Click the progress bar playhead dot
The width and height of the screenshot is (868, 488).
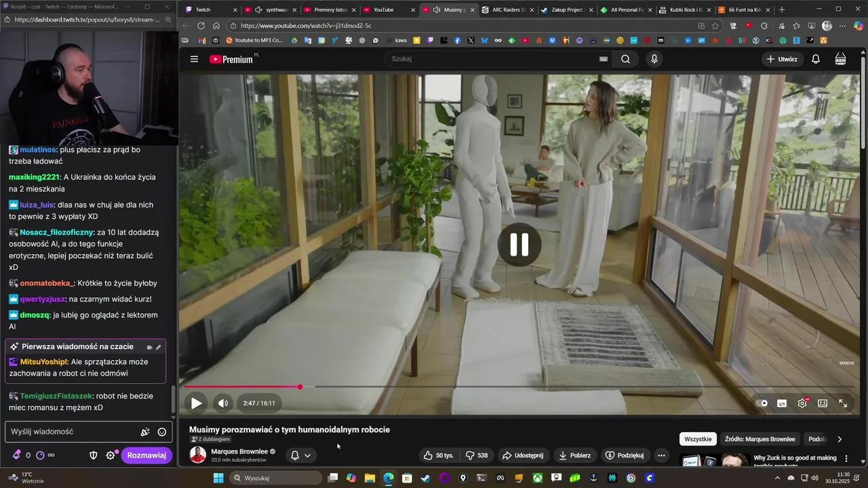(300, 387)
